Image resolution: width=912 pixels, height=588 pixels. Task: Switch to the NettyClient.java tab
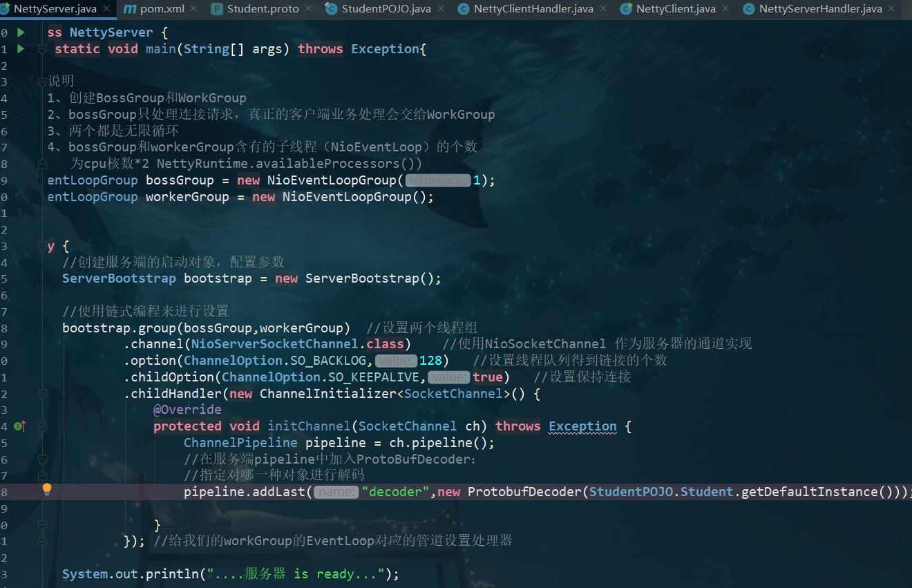(x=676, y=9)
